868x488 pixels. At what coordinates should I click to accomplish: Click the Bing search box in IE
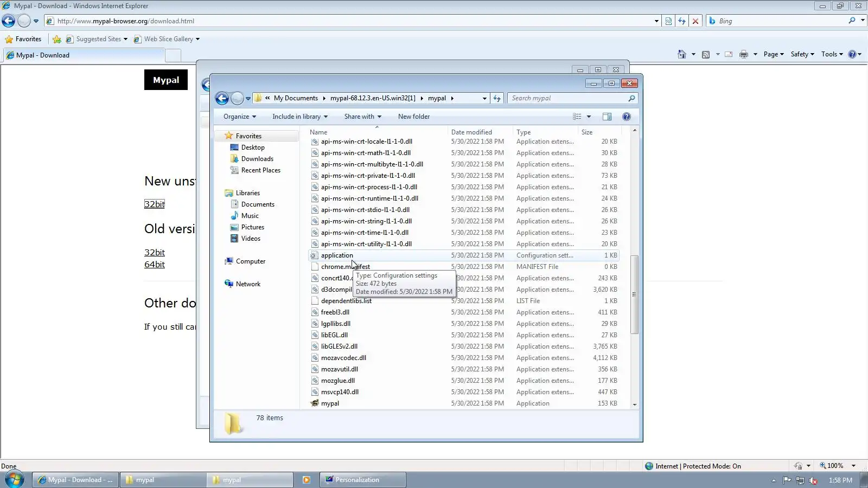pos(781,21)
